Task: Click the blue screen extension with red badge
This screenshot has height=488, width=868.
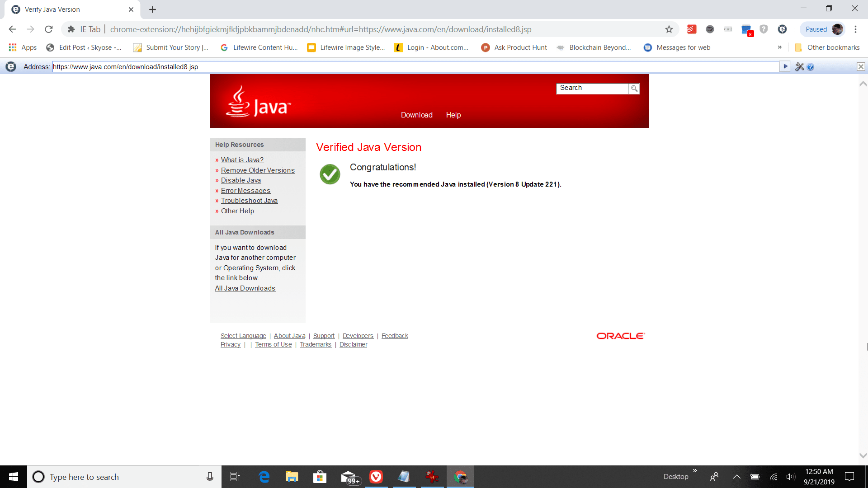Action: pyautogui.click(x=746, y=30)
